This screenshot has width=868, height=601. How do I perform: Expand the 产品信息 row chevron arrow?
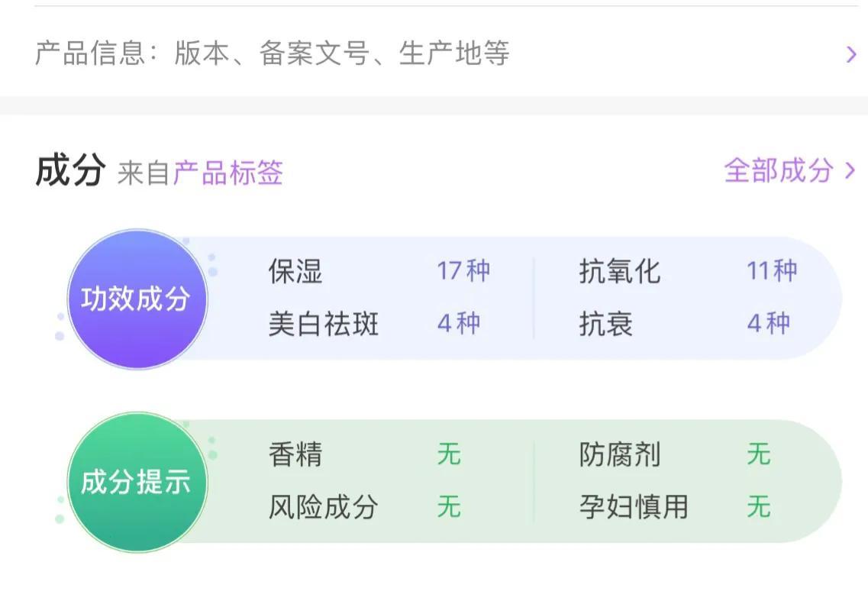(x=851, y=54)
